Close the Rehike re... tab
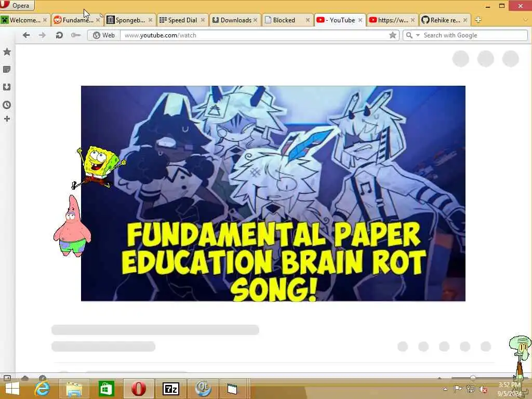The height and width of the screenshot is (399, 532). 465,20
